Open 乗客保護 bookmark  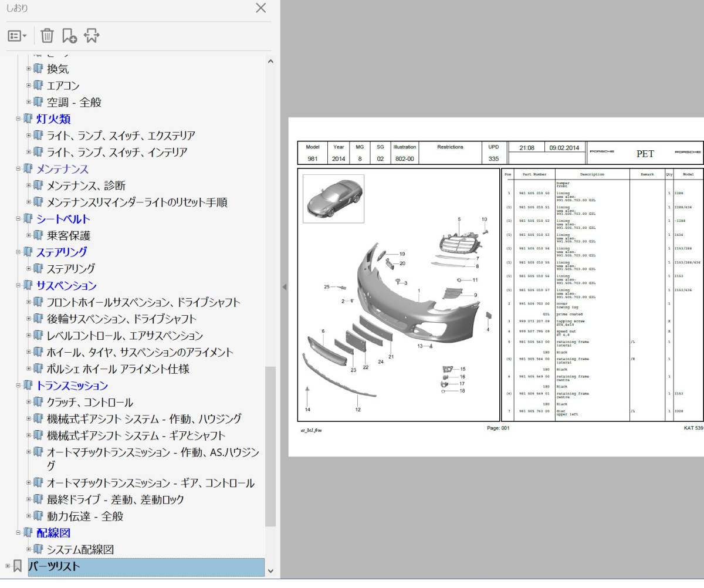click(69, 235)
